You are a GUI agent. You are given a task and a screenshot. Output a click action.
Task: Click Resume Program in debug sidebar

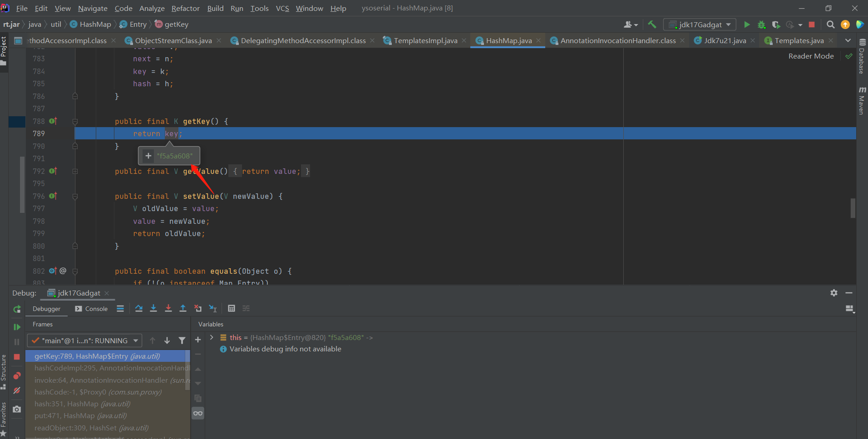pyautogui.click(x=17, y=327)
